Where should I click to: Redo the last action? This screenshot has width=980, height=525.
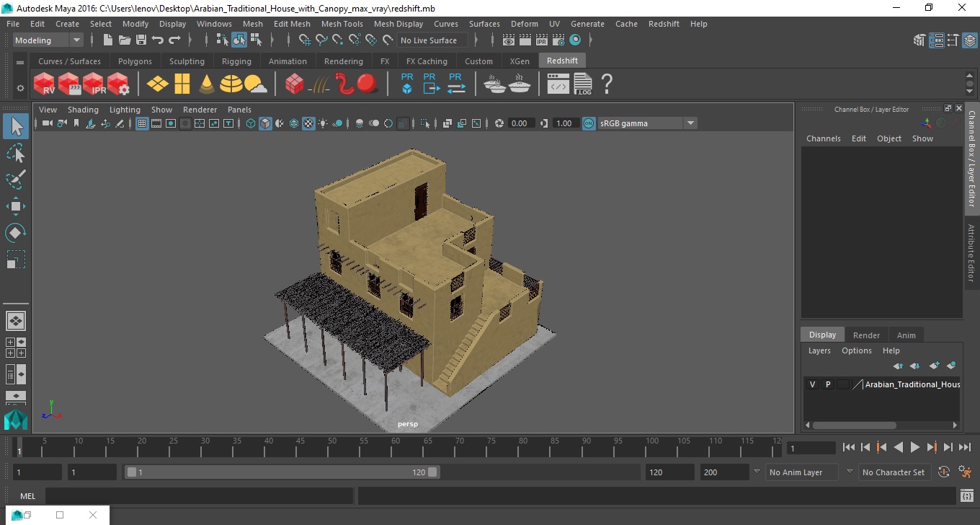[174, 40]
